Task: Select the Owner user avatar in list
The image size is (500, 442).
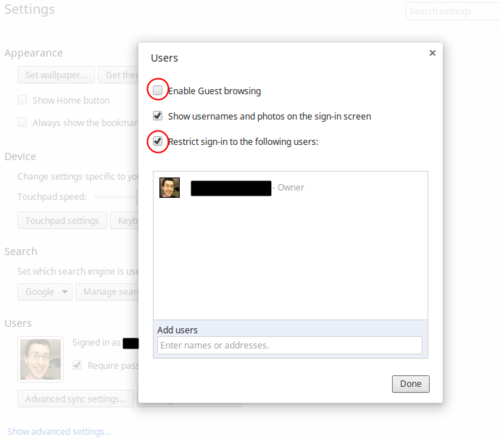Action: click(x=169, y=187)
